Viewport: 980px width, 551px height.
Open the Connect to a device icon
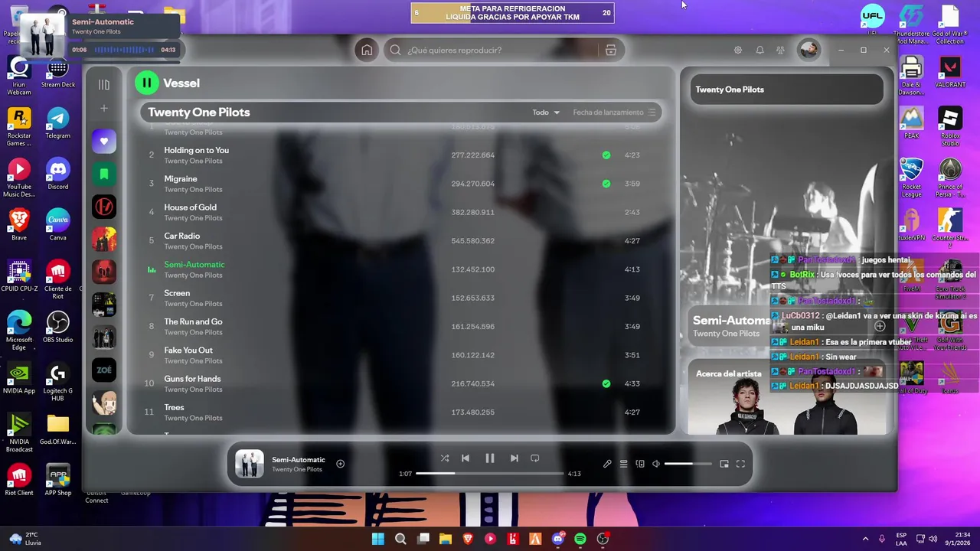pyautogui.click(x=640, y=464)
